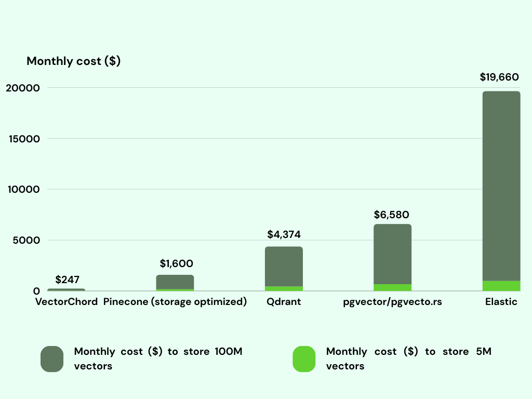532x399 pixels.
Task: Click the "store 100M vectors" legend text
Action: tap(158, 358)
